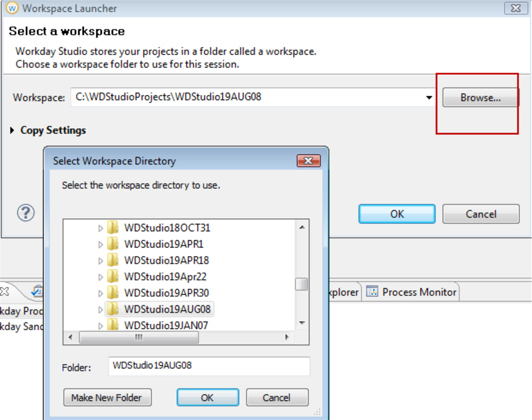The width and height of the screenshot is (532, 420).
Task: Click the Make New Folder button
Action: pos(108,397)
